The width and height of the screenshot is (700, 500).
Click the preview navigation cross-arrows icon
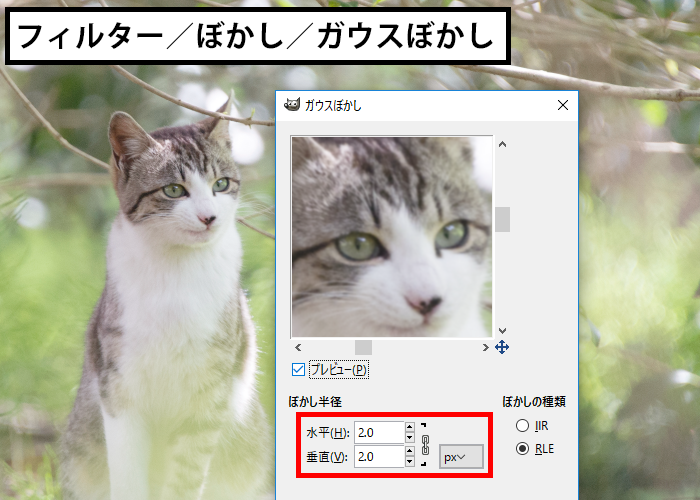click(x=502, y=347)
